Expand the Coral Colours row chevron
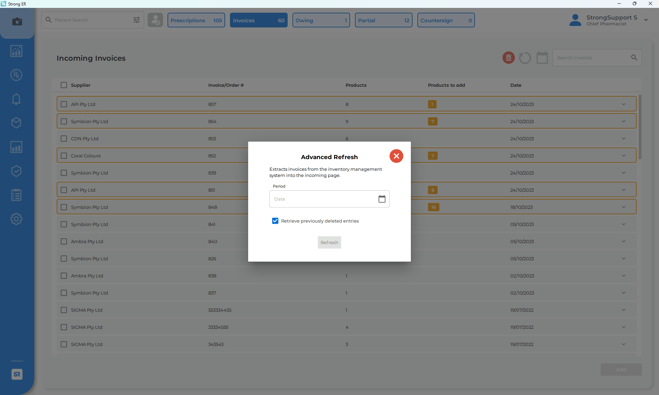 click(x=624, y=156)
